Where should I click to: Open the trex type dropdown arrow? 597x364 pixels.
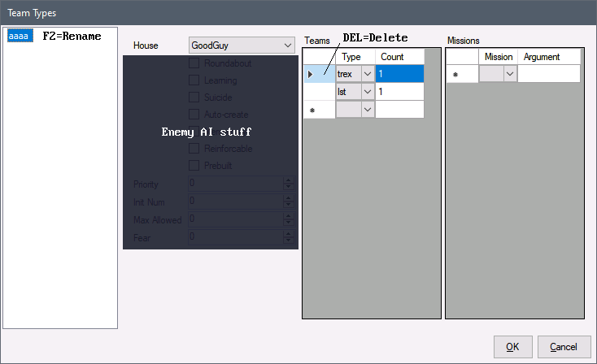pos(368,74)
